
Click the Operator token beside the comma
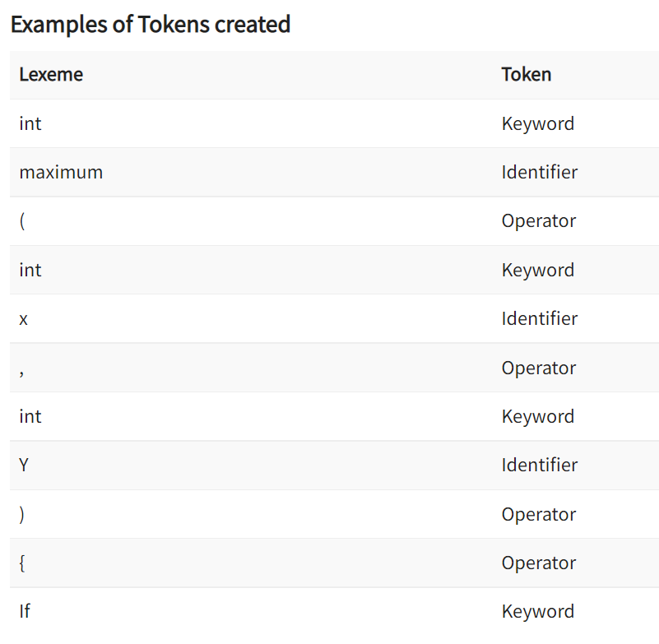[539, 368]
